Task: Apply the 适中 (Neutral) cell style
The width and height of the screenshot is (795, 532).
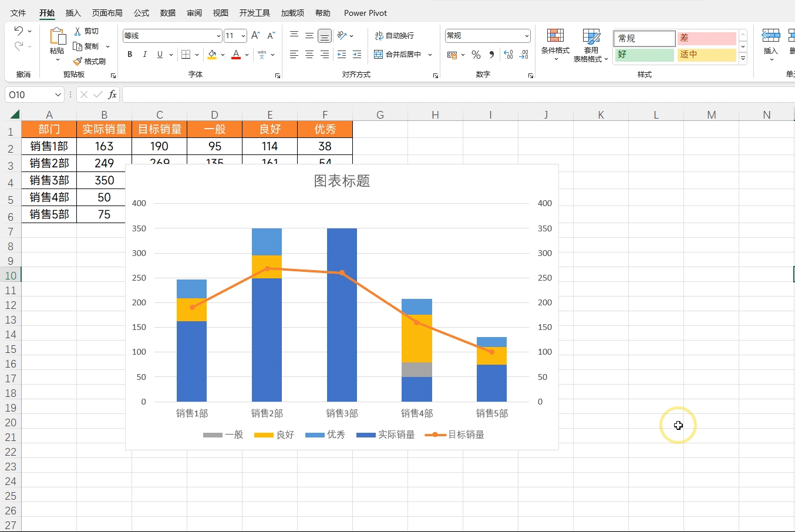Action: 707,55
